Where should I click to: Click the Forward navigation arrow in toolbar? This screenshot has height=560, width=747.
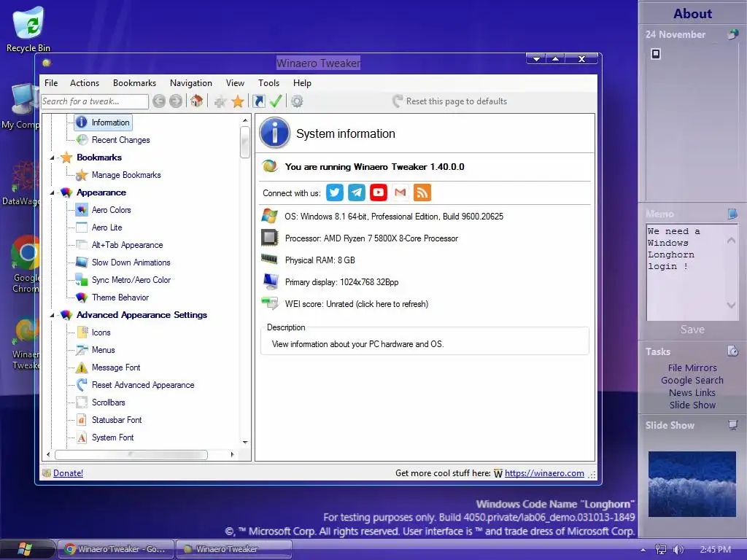pyautogui.click(x=176, y=101)
